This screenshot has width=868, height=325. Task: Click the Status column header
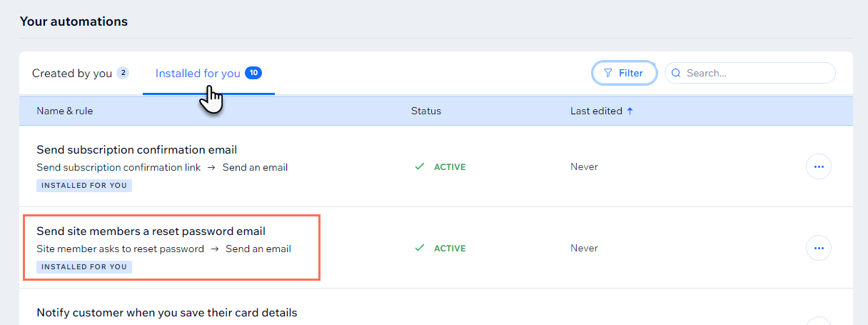(426, 111)
